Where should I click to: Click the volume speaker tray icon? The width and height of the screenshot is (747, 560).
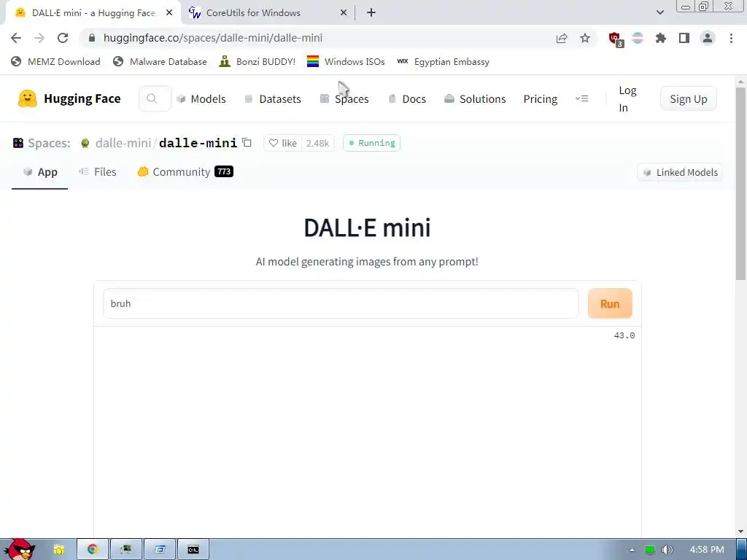[x=667, y=550]
